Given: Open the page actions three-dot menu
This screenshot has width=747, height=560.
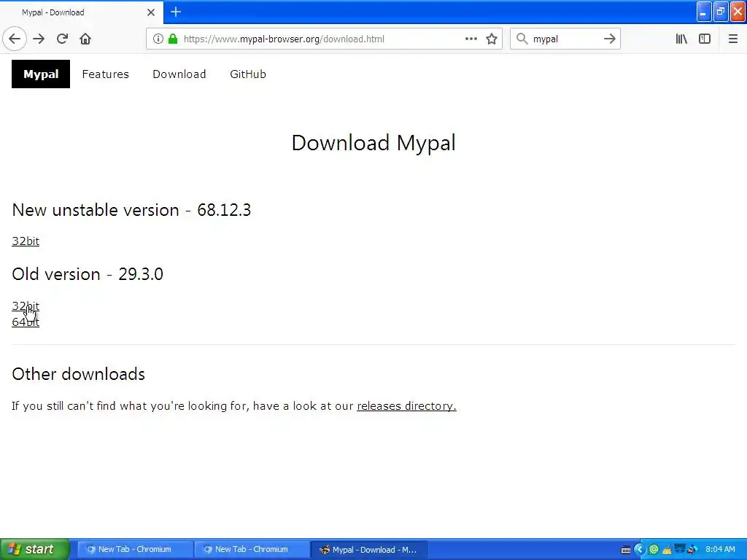Looking at the screenshot, I should click(471, 39).
